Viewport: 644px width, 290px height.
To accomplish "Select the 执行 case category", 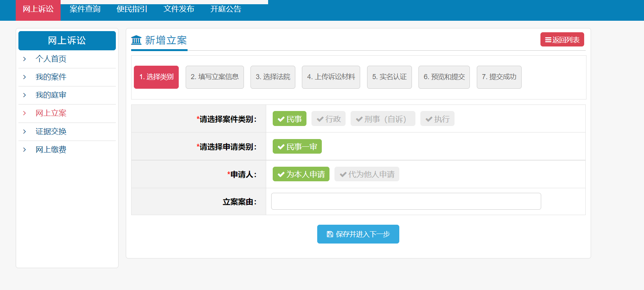I will coord(437,119).
